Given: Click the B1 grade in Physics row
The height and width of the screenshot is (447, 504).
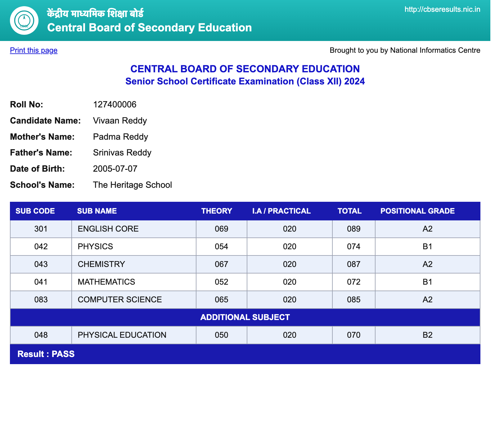Looking at the screenshot, I should tap(428, 247).
